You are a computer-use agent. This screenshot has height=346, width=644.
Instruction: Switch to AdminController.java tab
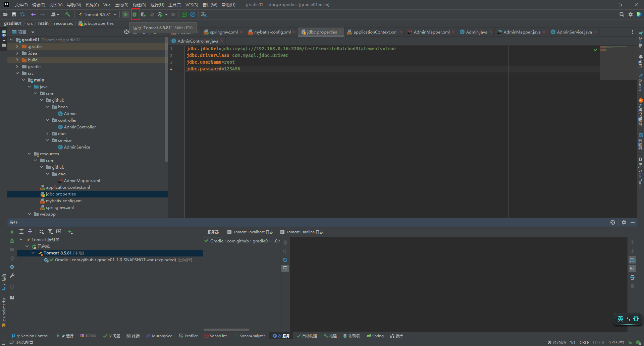click(x=198, y=41)
